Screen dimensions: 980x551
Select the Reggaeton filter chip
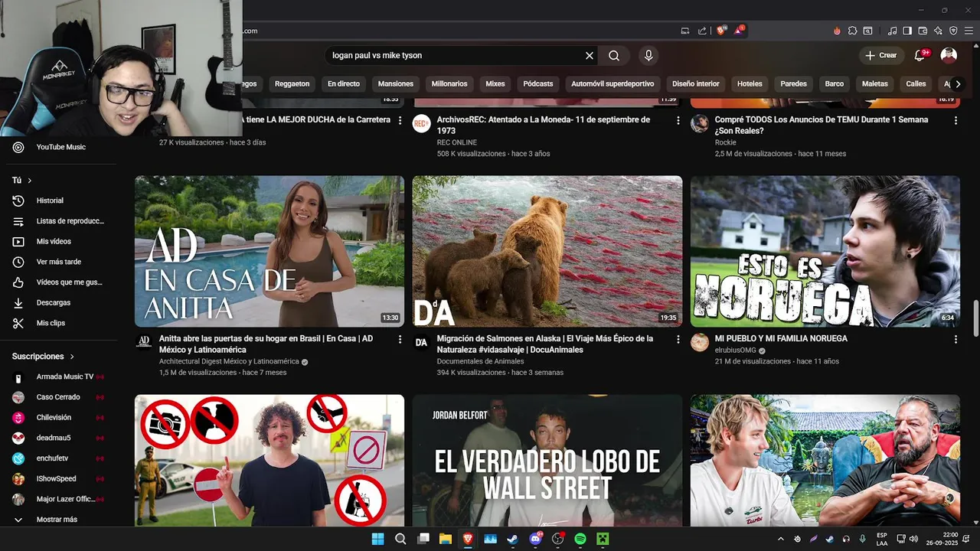pyautogui.click(x=292, y=84)
